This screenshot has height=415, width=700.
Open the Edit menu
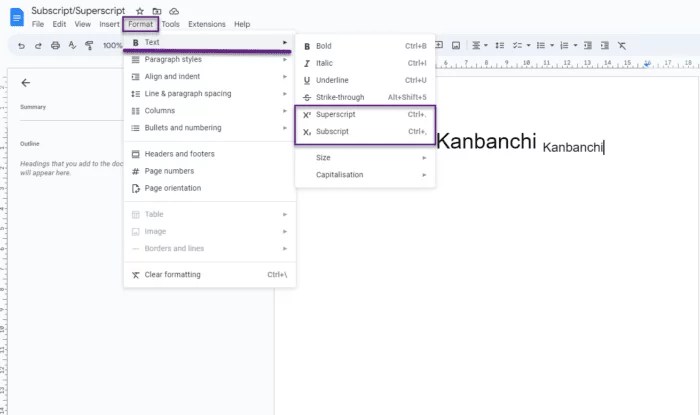(59, 24)
